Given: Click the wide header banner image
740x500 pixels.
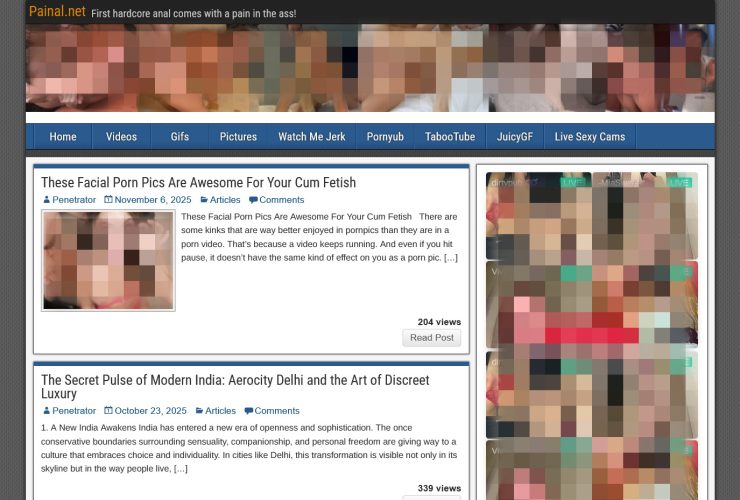Looking at the screenshot, I should click(x=370, y=68).
